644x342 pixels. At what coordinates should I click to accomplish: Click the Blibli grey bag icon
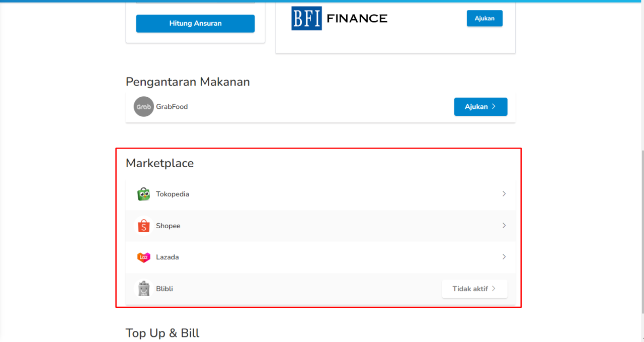coord(143,289)
